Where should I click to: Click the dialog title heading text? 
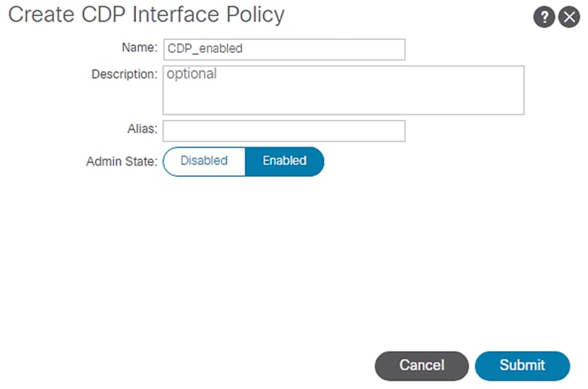coord(147,14)
